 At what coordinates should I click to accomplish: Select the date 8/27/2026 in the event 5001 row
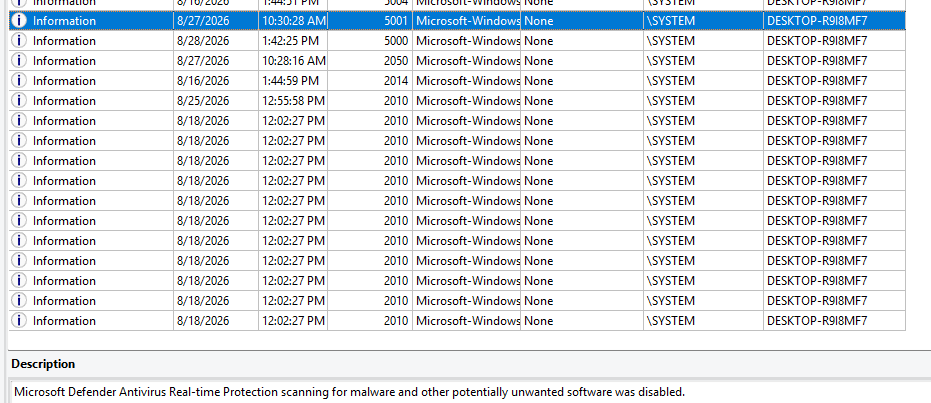pyautogui.click(x=202, y=21)
